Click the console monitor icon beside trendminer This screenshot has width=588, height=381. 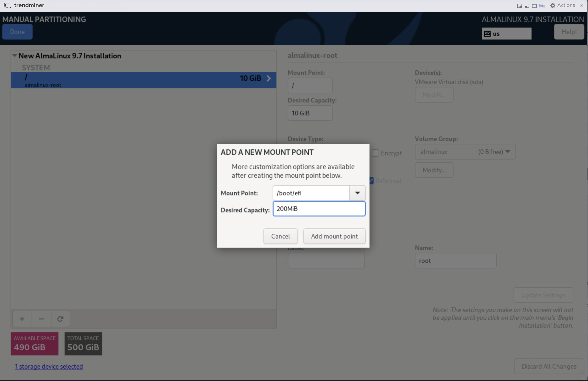7,5
